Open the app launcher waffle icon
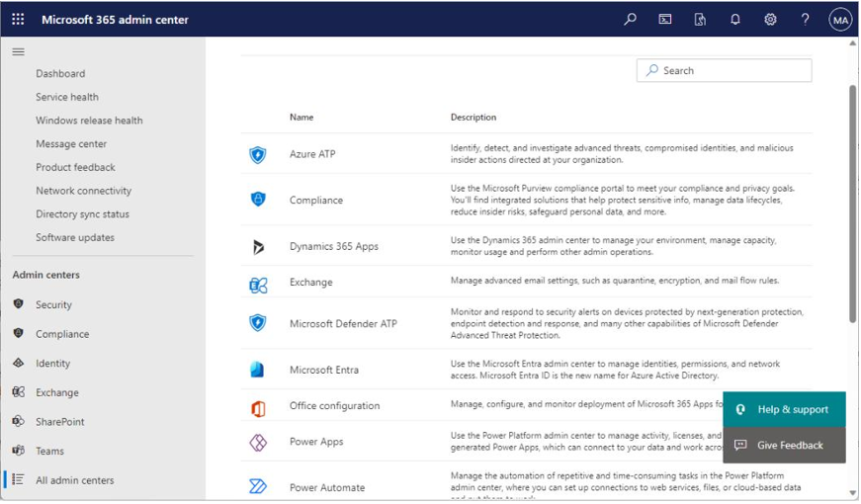 [x=18, y=19]
